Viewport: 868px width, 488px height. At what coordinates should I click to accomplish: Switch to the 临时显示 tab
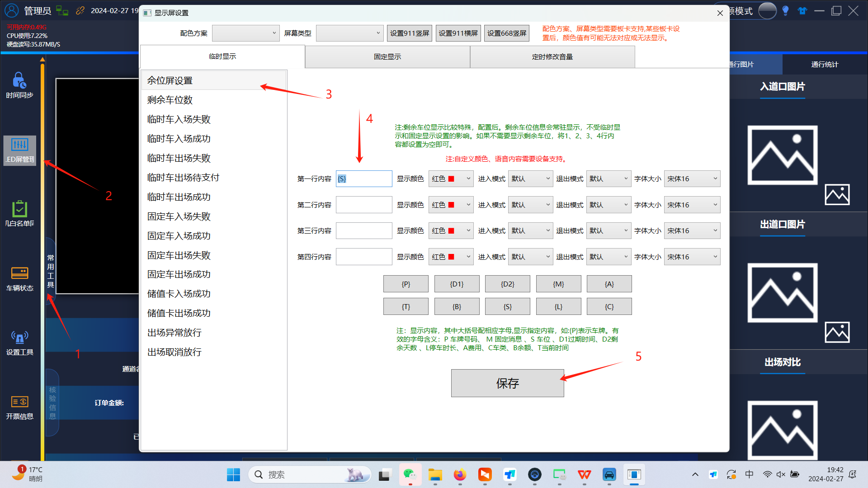(222, 56)
